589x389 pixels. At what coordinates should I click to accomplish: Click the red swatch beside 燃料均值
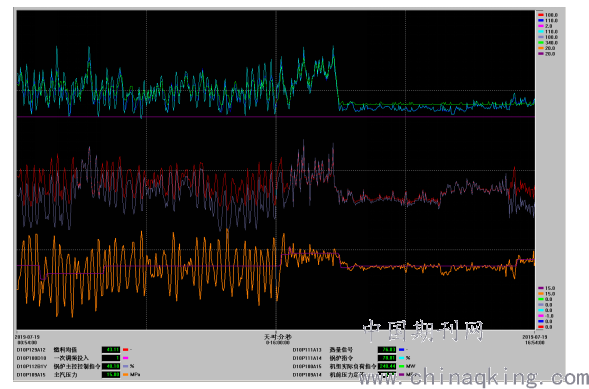126,350
